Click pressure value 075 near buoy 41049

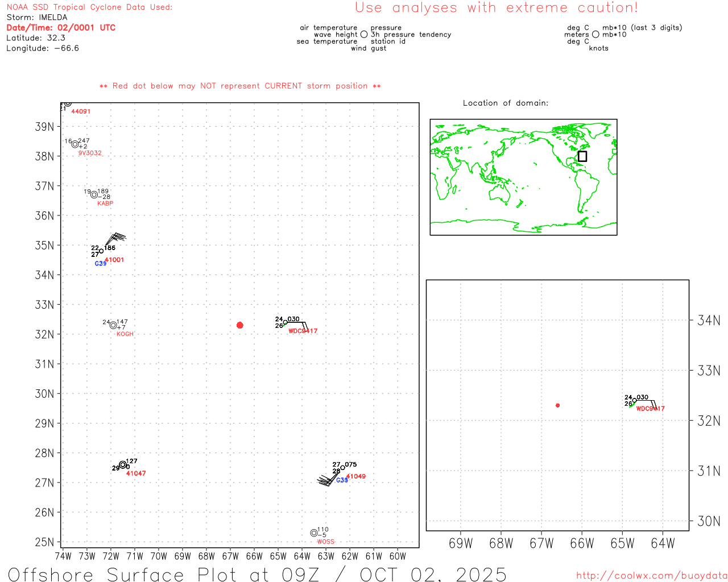click(351, 465)
